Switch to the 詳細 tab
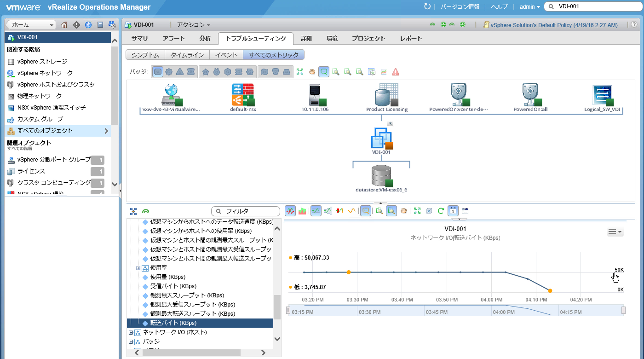Image resolution: width=644 pixels, height=359 pixels. pyautogui.click(x=306, y=39)
